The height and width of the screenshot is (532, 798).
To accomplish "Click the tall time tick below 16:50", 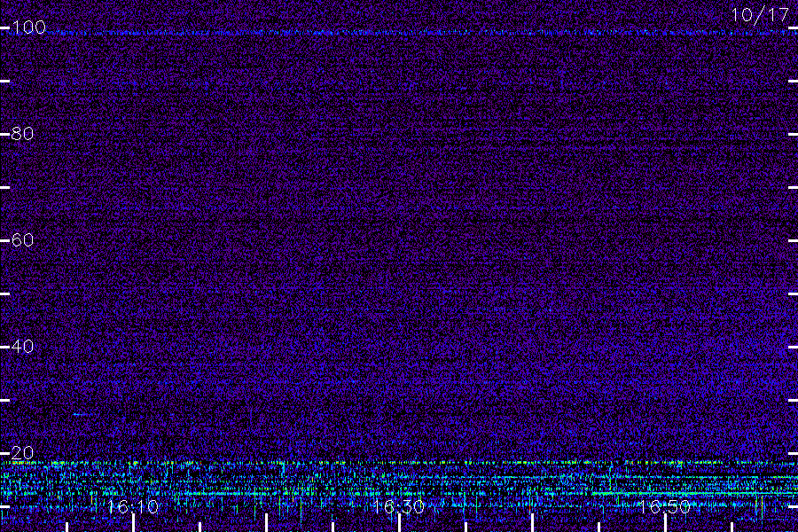I will [x=665, y=523].
